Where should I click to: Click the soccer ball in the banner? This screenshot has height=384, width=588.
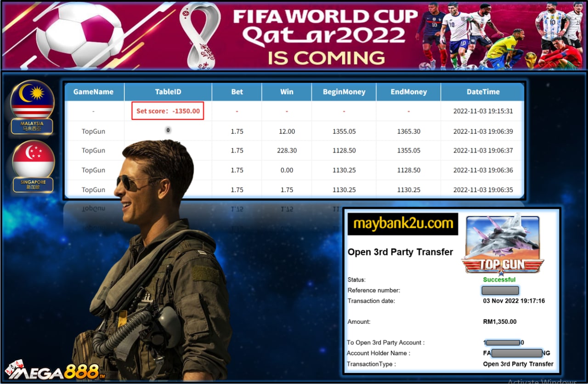80,35
